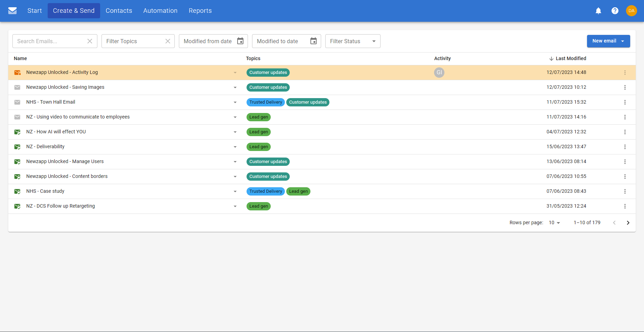Click the GI activity avatar
644x332 pixels.
coord(439,73)
